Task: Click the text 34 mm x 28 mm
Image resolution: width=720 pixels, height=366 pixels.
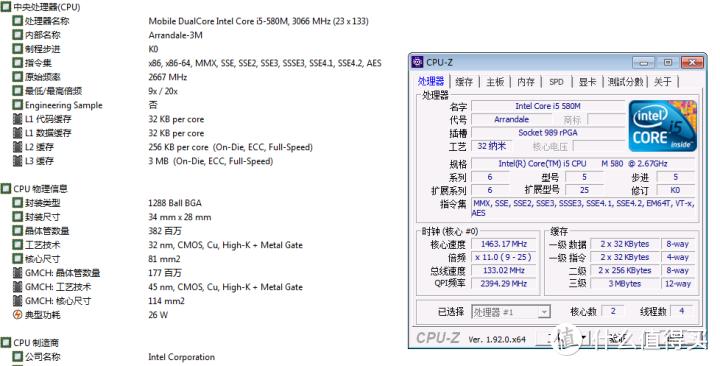Action: (180, 217)
